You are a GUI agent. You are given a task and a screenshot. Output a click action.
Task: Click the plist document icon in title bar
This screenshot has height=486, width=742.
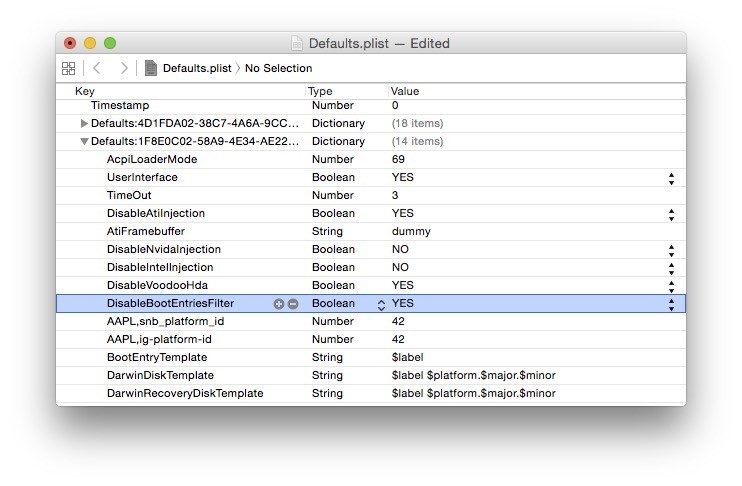pyautogui.click(x=297, y=43)
